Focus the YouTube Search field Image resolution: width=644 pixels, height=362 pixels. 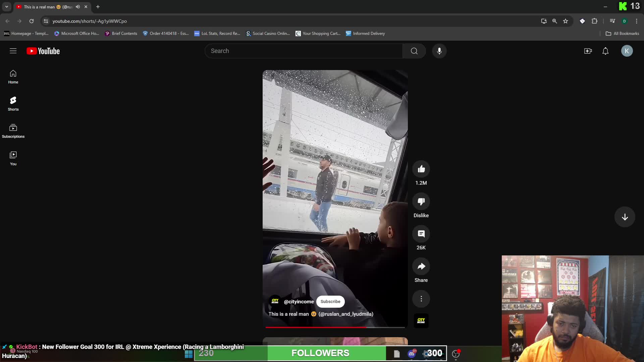tap(304, 51)
